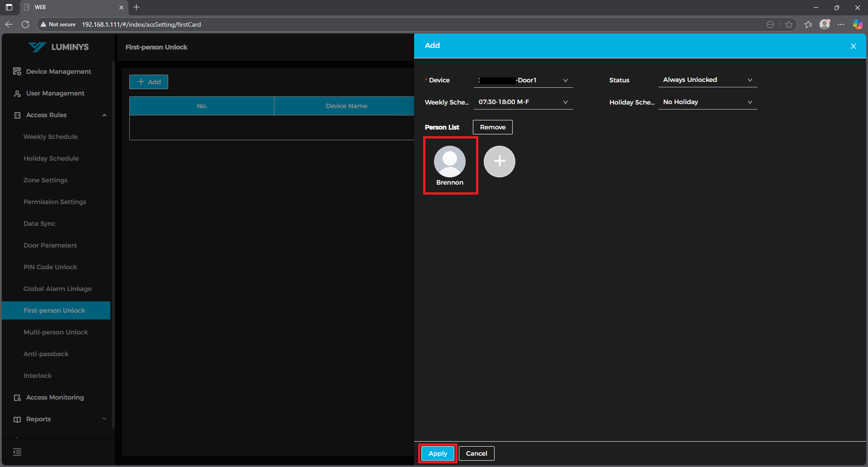Click the sidebar collapse menu icon
This screenshot has width=868, height=467.
[17, 452]
